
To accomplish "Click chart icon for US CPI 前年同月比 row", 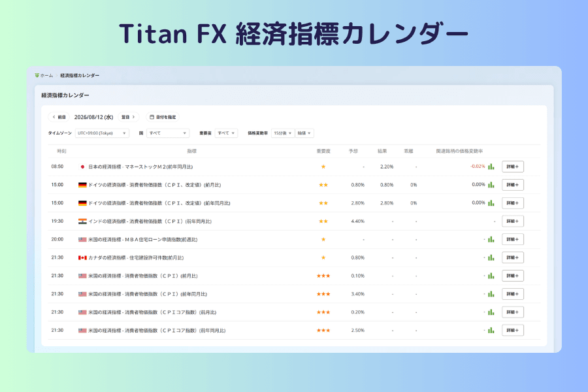I will 491,294.
